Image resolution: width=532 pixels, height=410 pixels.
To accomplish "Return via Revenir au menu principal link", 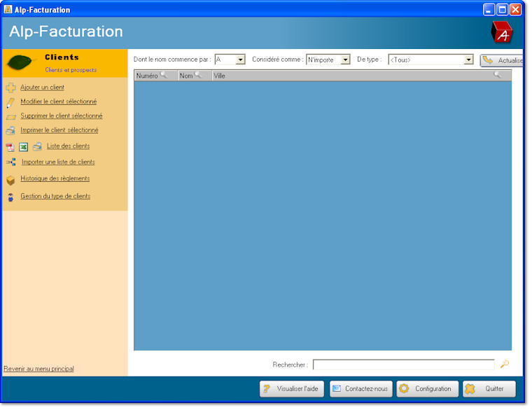I will (38, 369).
